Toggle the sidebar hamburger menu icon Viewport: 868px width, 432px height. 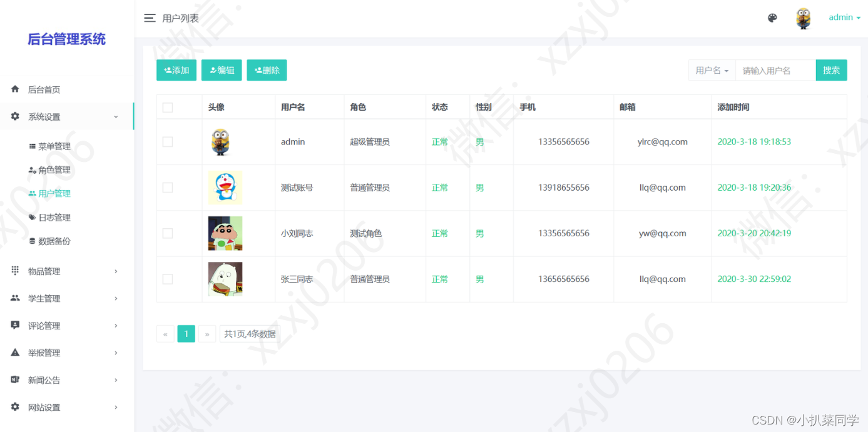150,18
